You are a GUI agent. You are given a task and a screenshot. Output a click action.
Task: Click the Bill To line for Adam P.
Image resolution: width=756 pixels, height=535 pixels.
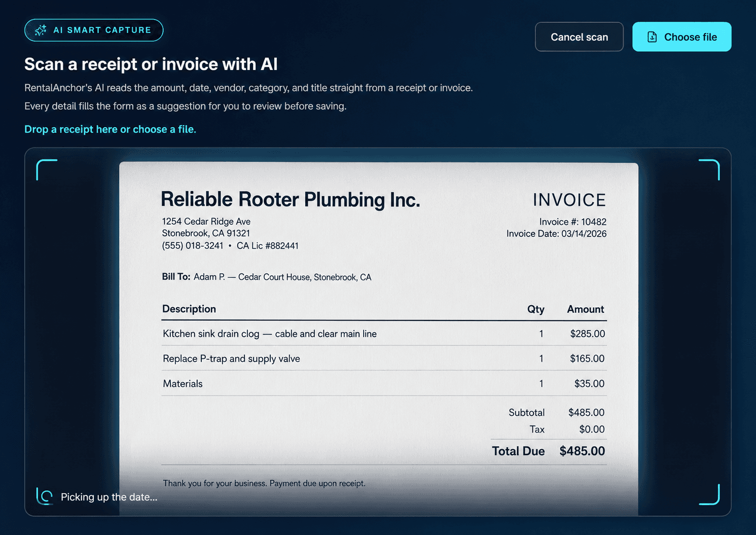[267, 277]
